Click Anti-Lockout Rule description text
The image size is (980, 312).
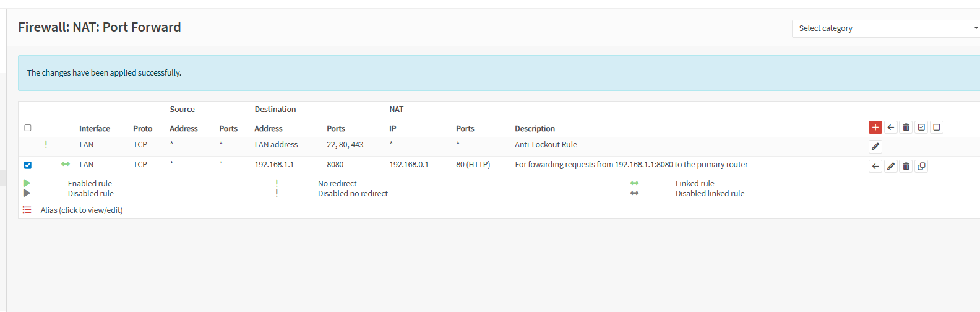[546, 145]
